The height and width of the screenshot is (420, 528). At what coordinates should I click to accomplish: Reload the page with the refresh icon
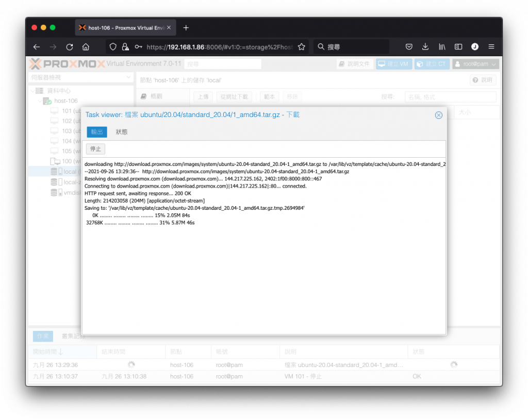pos(70,47)
